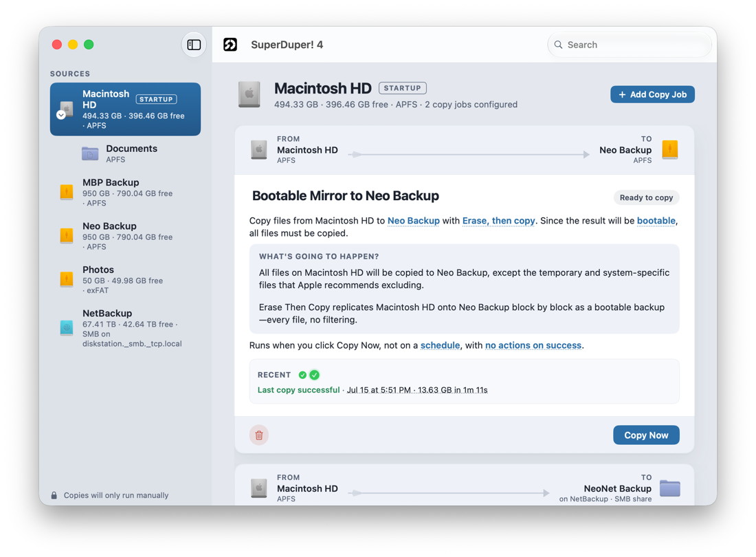Open the 'no actions on success' link
756x557 pixels.
[533, 345]
